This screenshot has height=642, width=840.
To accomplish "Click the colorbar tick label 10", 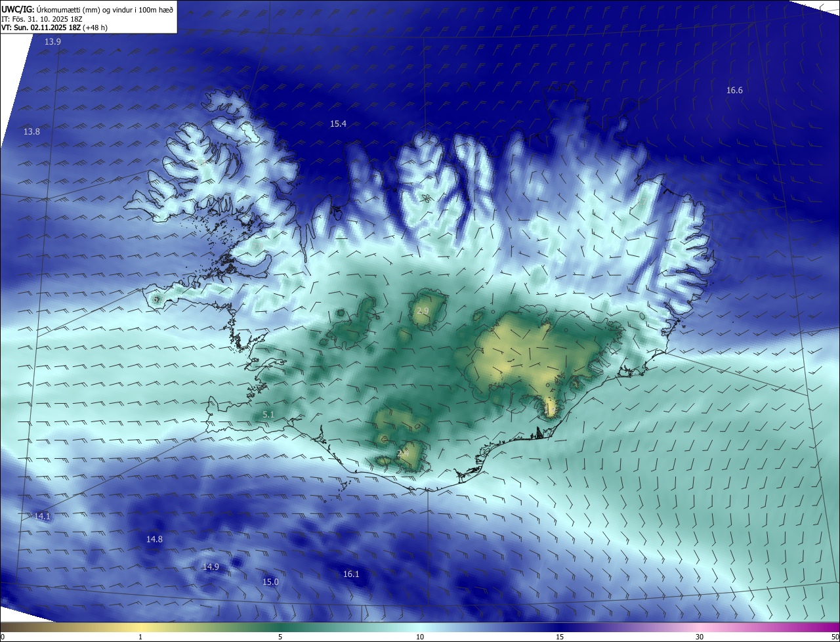I will [x=420, y=637].
